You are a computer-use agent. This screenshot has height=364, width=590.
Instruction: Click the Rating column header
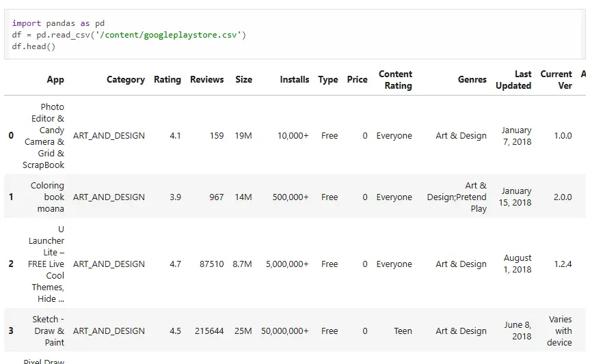(x=167, y=80)
